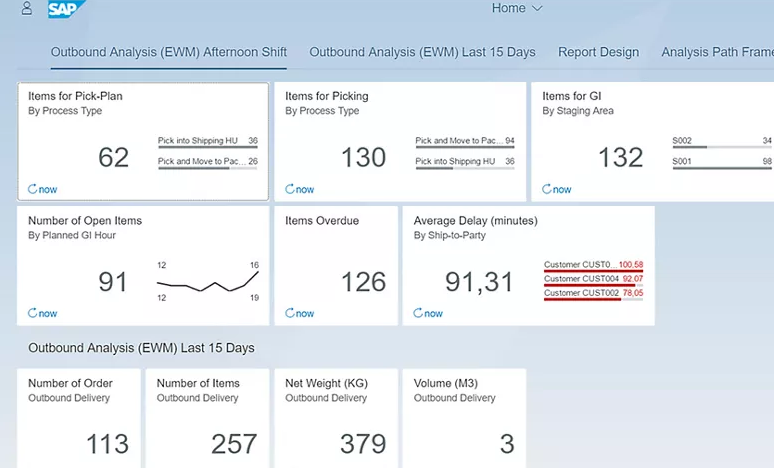Refresh the Items Overdue tile
This screenshot has height=468, width=774.
300,313
